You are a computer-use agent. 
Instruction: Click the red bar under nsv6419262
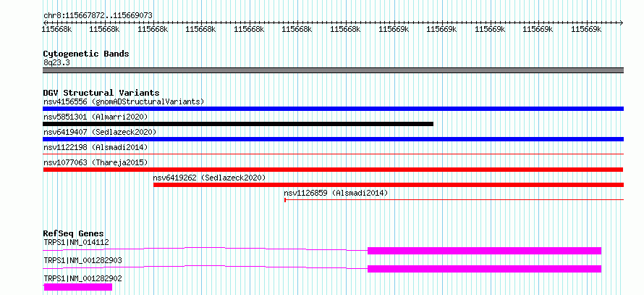click(389, 185)
